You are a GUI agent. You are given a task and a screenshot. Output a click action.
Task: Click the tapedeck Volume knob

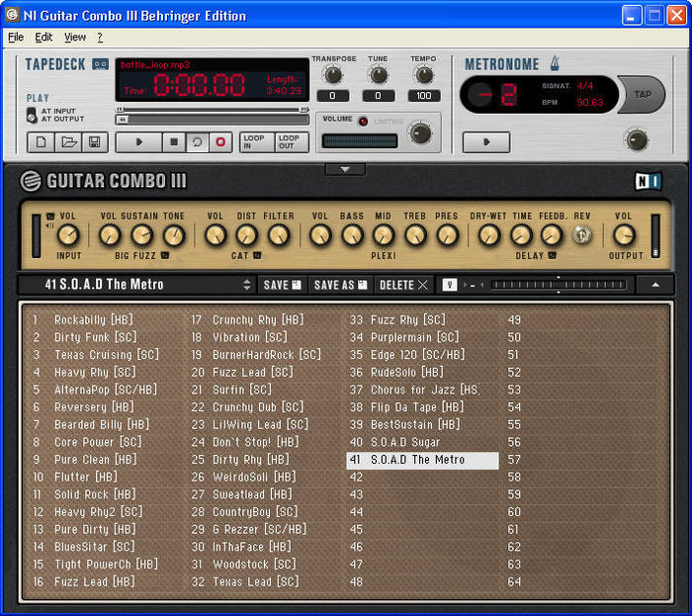point(420,133)
